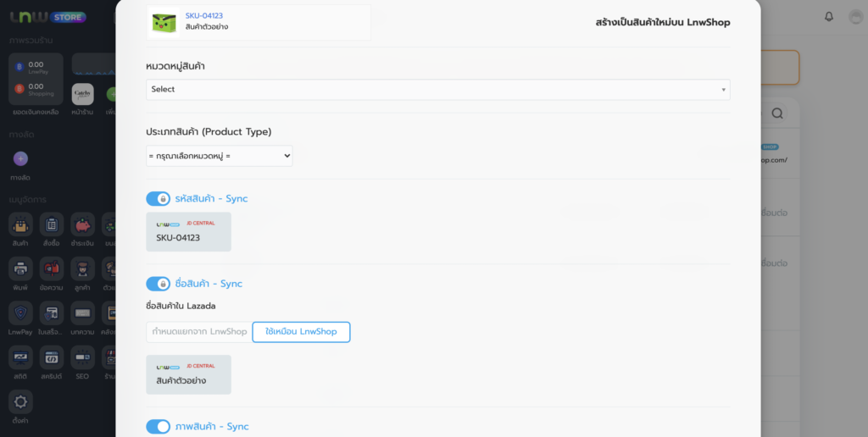Click the purple plus ทางลัด shortcut icon

[21, 158]
